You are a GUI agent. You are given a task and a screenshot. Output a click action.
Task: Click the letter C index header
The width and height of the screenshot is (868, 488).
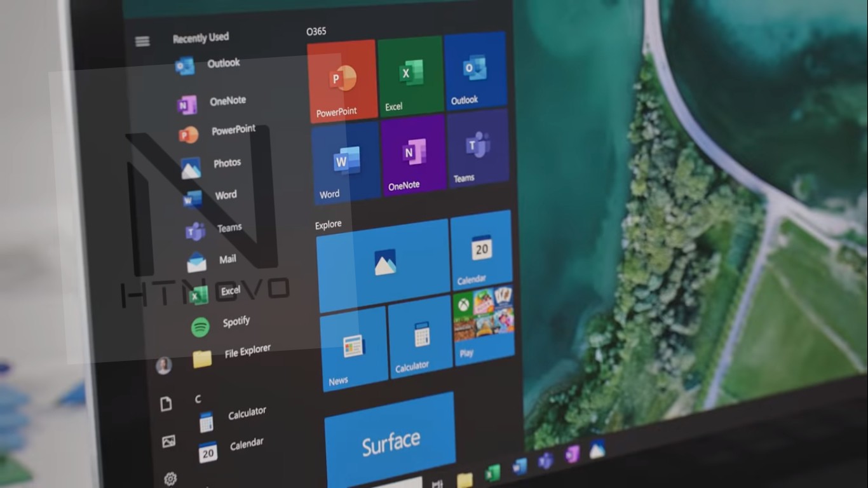pos(198,399)
